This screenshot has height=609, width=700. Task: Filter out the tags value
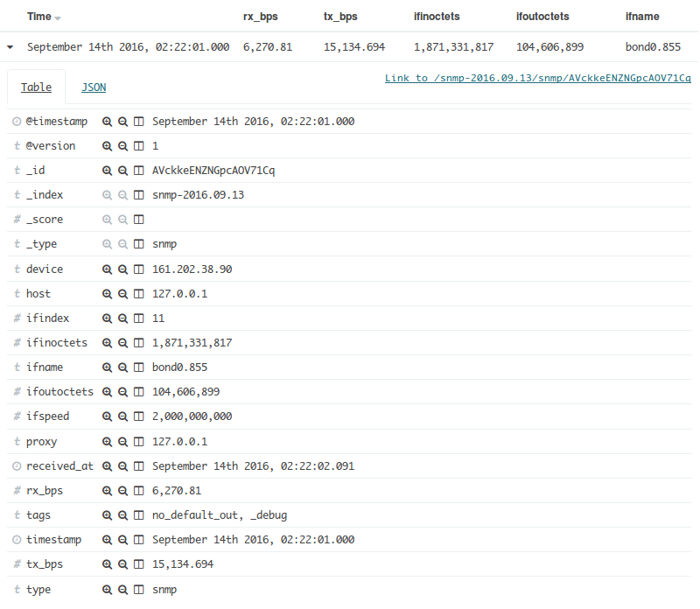(123, 515)
